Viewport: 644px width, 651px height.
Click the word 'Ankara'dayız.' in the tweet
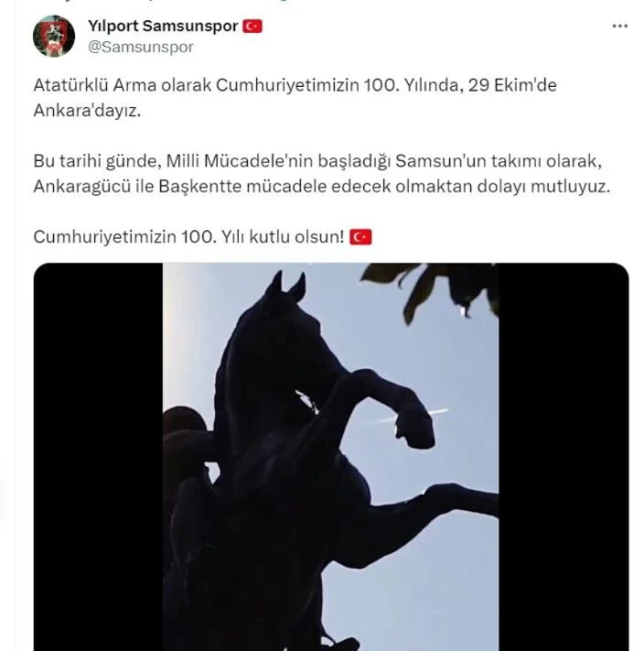click(87, 111)
